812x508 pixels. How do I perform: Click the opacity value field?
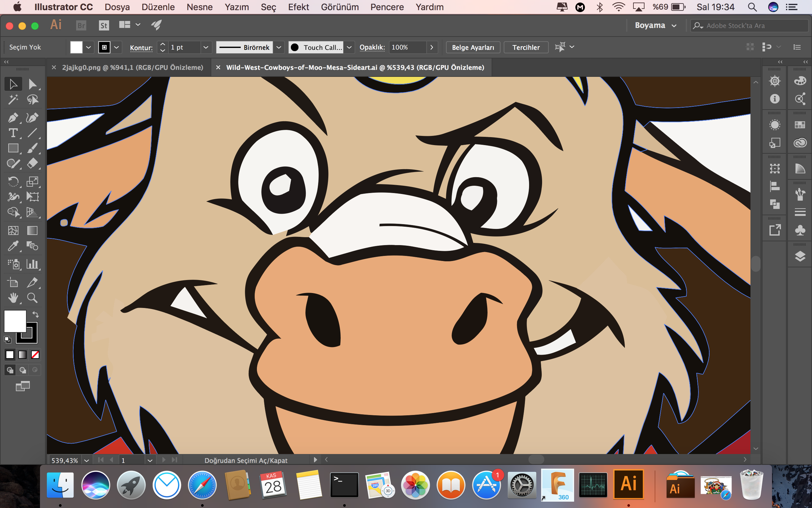pyautogui.click(x=407, y=47)
